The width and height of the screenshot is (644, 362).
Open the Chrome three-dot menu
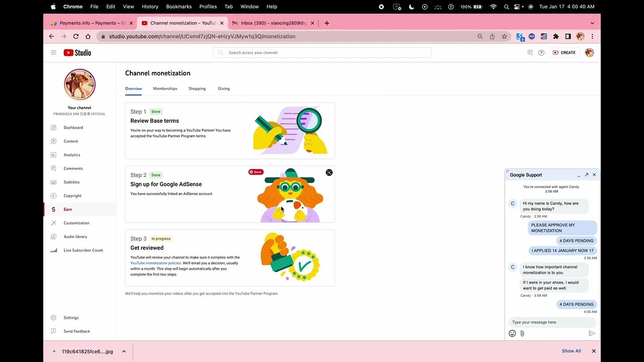(592, 36)
